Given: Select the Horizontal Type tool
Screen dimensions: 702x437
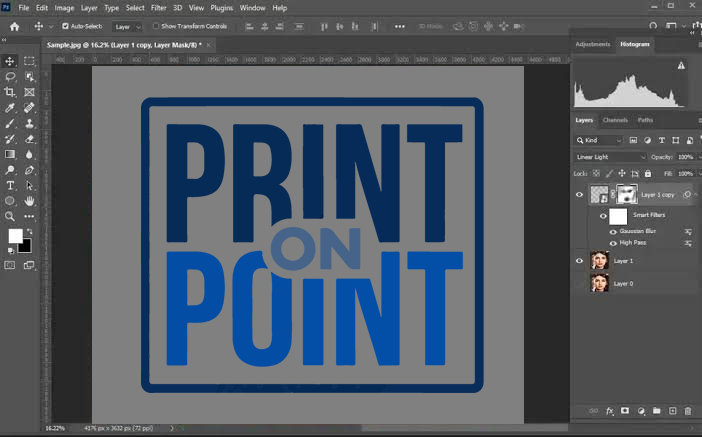Looking at the screenshot, I should 10,185.
